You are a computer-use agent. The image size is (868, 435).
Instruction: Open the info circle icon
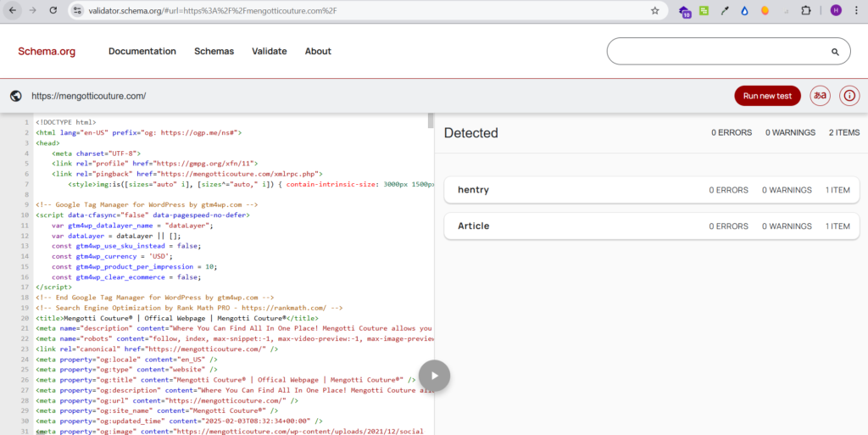(x=849, y=96)
